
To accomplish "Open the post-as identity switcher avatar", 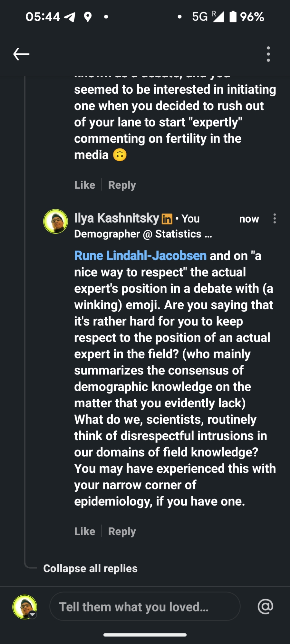I will coord(25,607).
